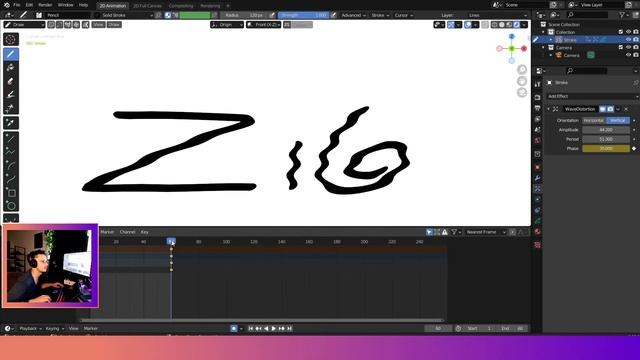Toggle the auto keying record button
Screen dimensions: 640x360
click(x=234, y=328)
